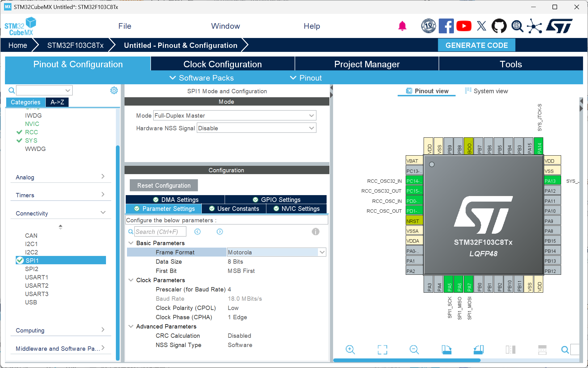Screen dimensions: 588x368
Task: Toggle the PA7 SPI1_MOSI pin
Action: [469, 284]
